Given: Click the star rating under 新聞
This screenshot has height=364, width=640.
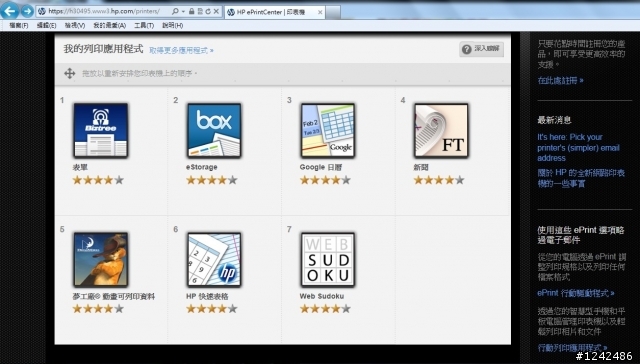Looking at the screenshot, I should click(439, 180).
